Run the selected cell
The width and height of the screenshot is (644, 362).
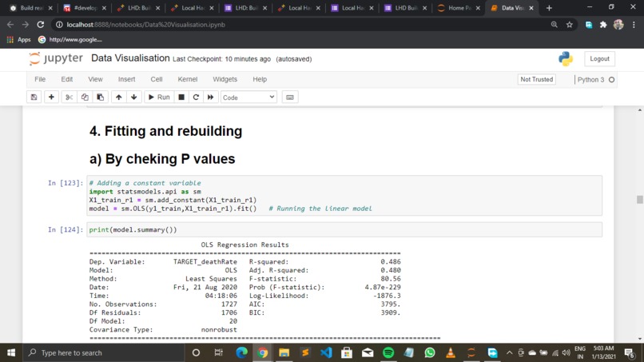click(x=159, y=97)
